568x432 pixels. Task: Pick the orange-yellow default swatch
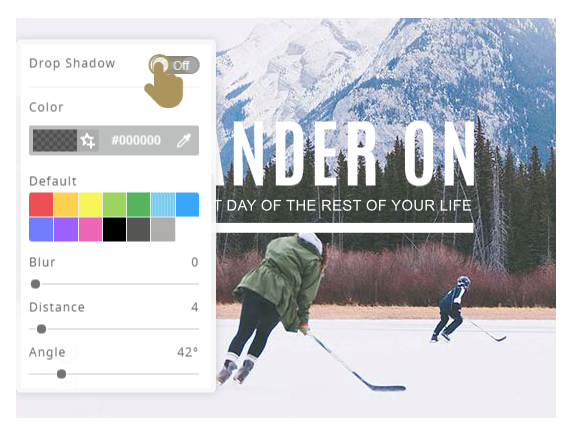point(66,205)
